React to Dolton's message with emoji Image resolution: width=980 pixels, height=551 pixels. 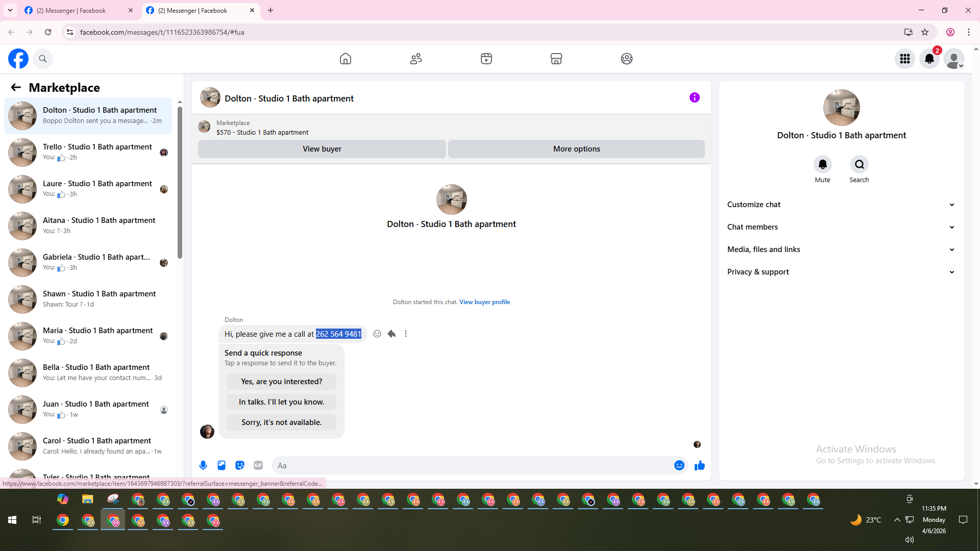377,334
